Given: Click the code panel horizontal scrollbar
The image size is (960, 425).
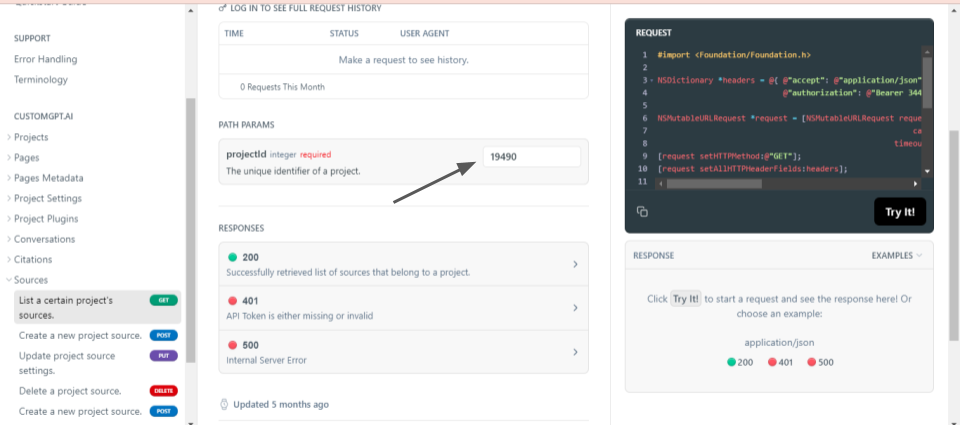Looking at the screenshot, I should coord(714,184).
